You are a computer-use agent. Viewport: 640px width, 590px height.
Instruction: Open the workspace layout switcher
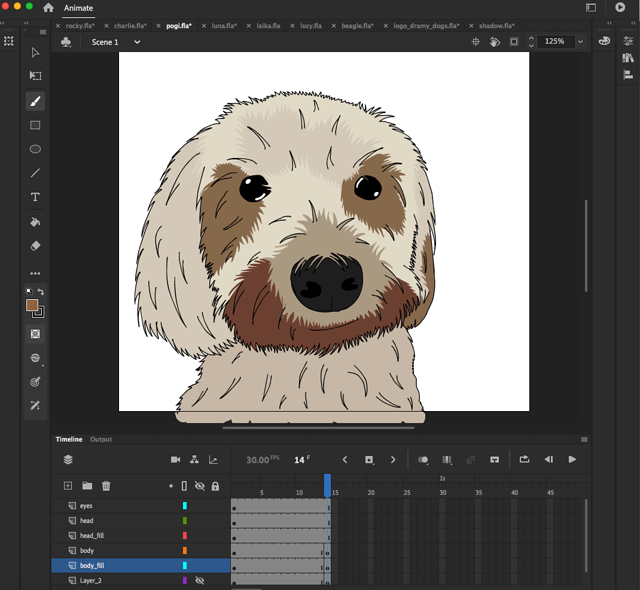(x=591, y=8)
